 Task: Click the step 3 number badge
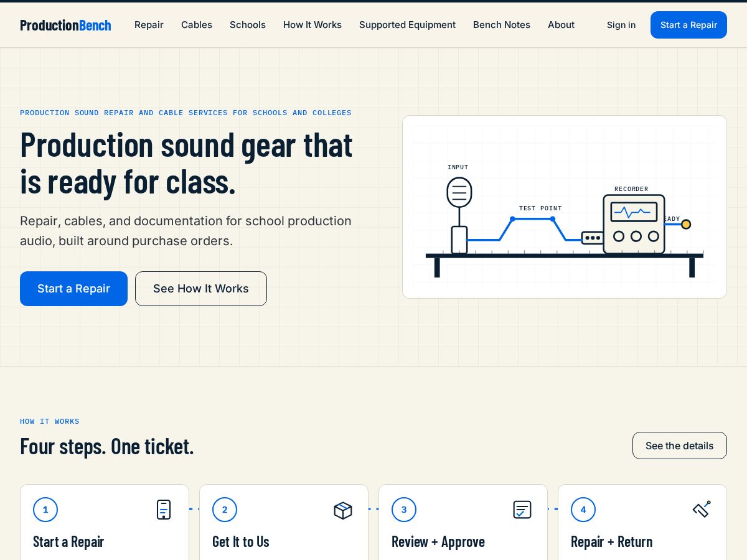coord(404,510)
